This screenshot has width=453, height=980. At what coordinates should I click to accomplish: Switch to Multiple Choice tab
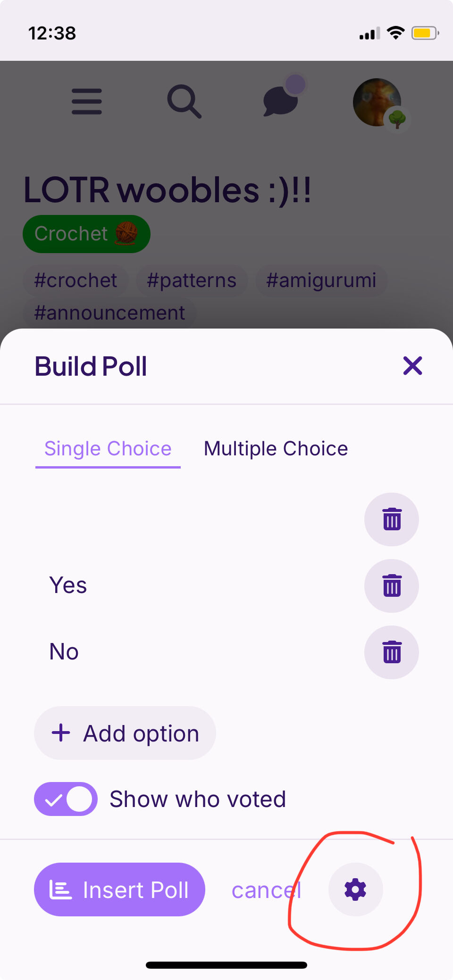pos(276,449)
